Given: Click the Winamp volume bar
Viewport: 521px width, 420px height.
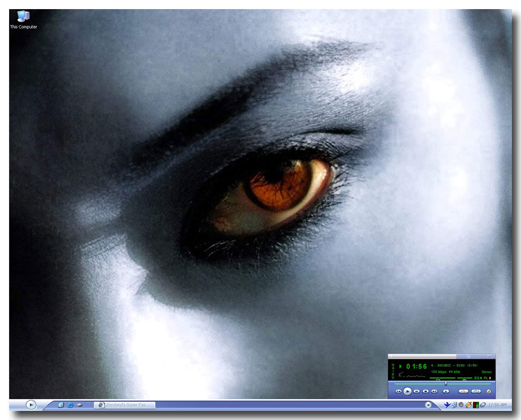Looking at the screenshot, I should [442, 378].
